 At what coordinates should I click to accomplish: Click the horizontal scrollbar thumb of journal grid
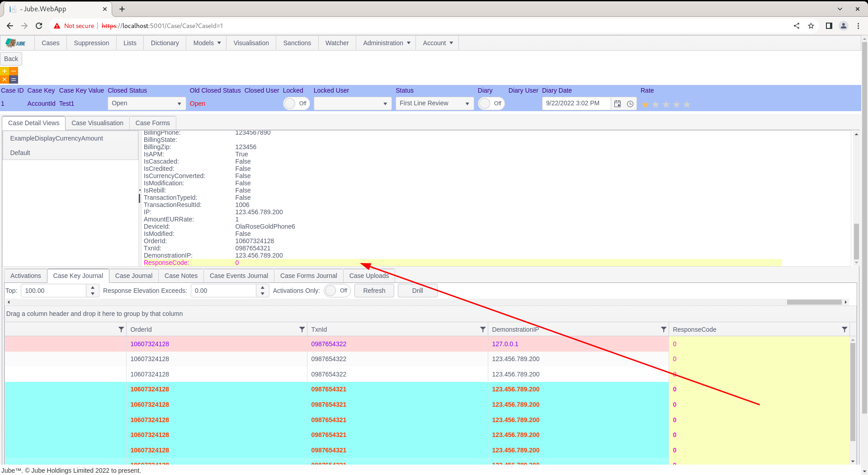814,302
